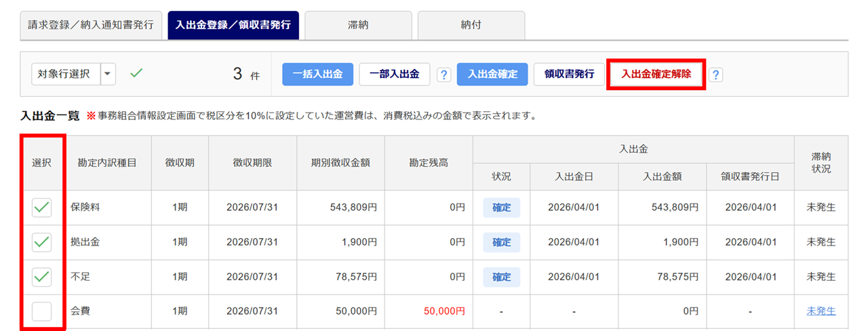This screenshot has height=331, width=868.
Task: Switch to 請求登録／納入通知書発行 tab
Action: tap(91, 25)
